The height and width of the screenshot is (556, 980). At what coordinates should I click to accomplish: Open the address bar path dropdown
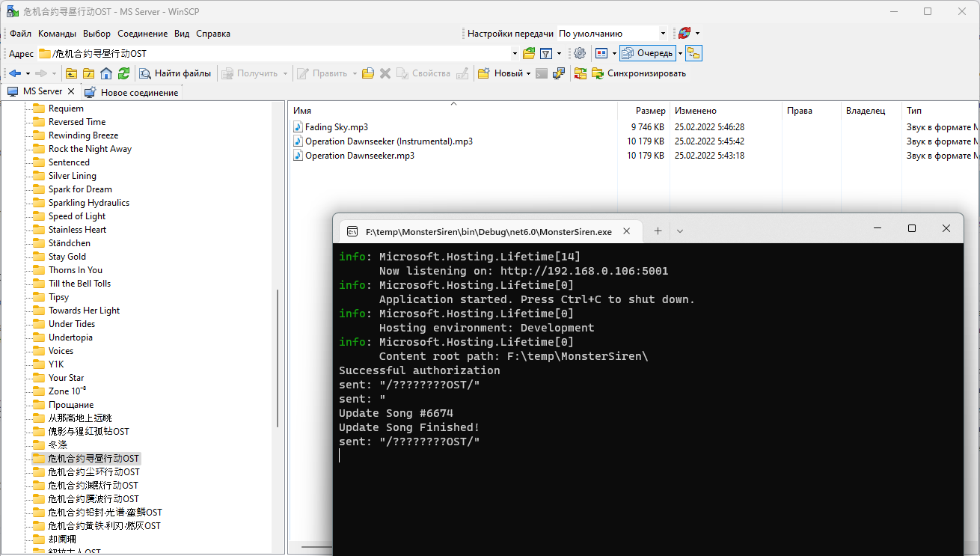pos(515,53)
